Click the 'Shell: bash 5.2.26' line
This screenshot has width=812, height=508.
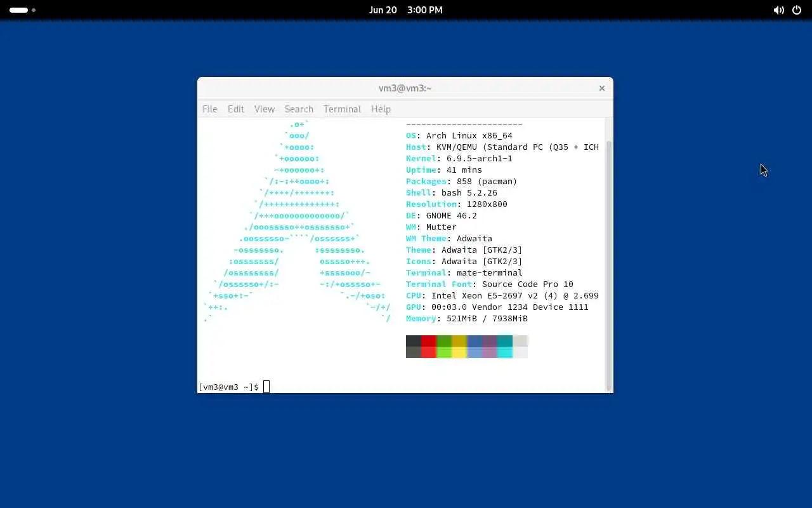(x=452, y=192)
